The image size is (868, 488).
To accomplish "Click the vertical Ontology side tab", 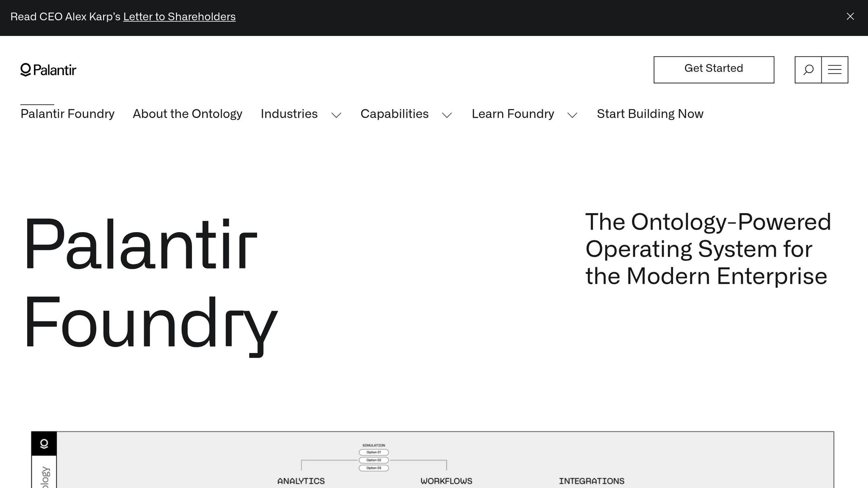I will coord(44,472).
